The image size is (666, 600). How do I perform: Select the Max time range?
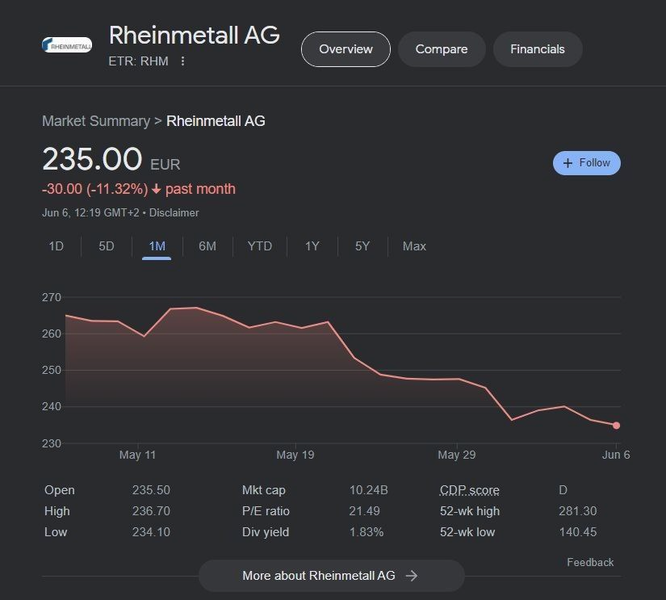414,246
